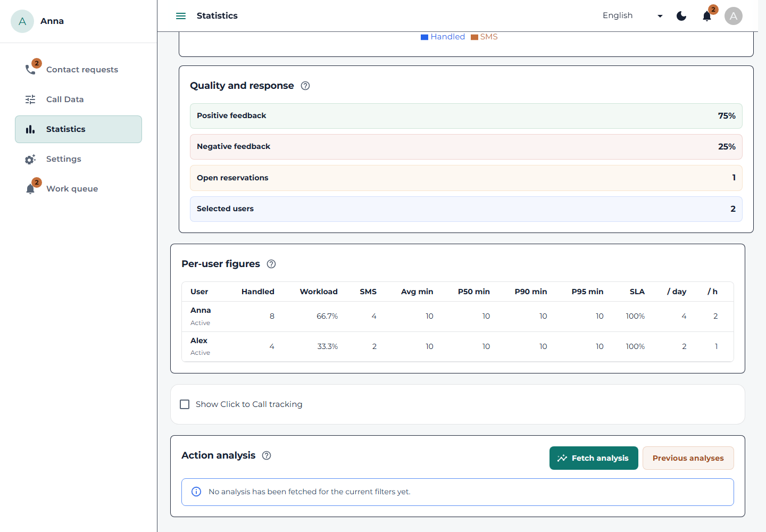This screenshot has width=766, height=532.
Task: Click the Handled column header
Action: click(x=258, y=292)
